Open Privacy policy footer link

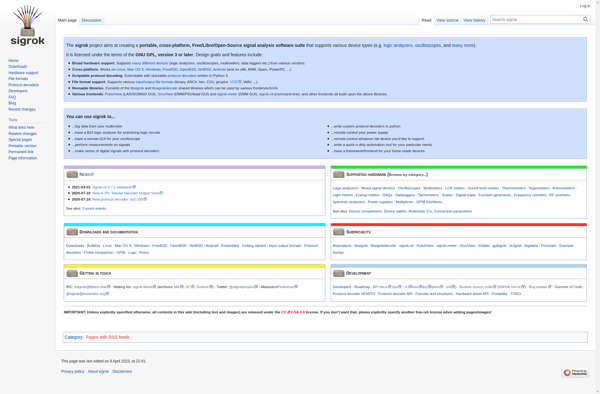coord(72,371)
